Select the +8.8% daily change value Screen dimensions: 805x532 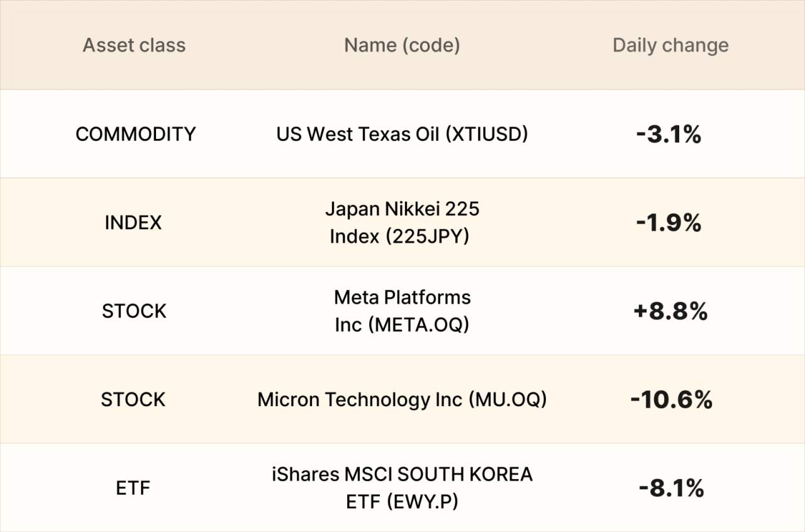point(670,311)
